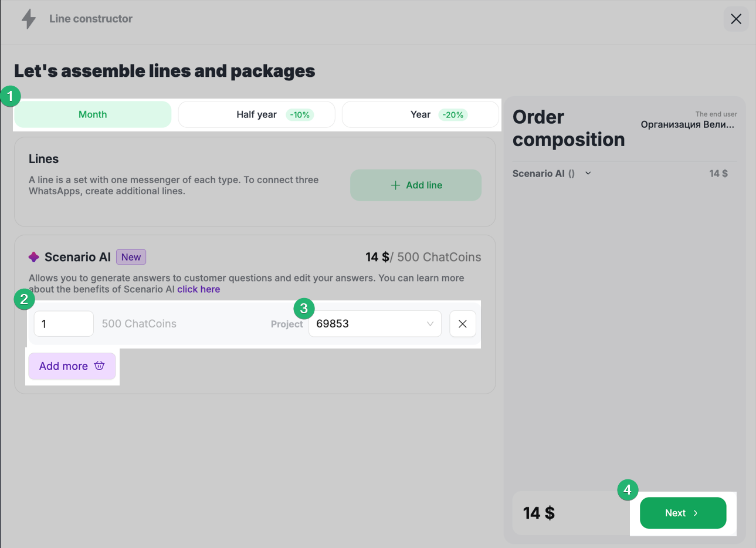This screenshot has width=756, height=548.
Task: Click the arrow on the Next button
Action: pos(696,513)
